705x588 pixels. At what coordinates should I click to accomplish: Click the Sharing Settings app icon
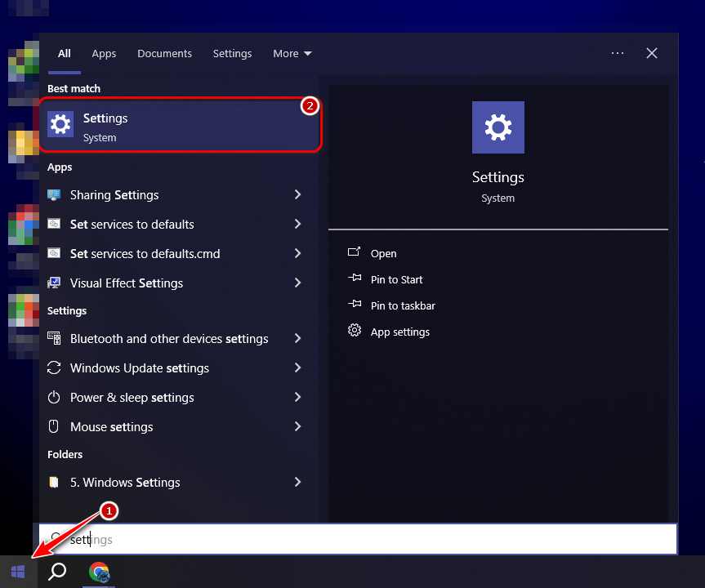click(54, 194)
